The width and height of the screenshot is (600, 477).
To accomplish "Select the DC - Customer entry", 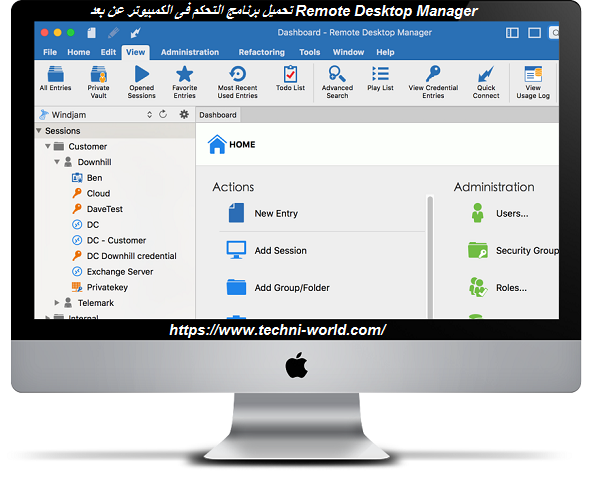I will (x=116, y=240).
